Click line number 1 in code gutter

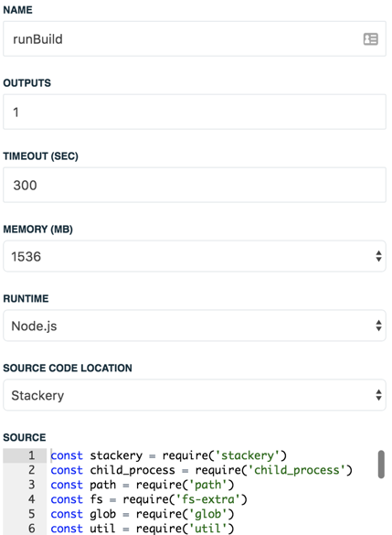32,455
